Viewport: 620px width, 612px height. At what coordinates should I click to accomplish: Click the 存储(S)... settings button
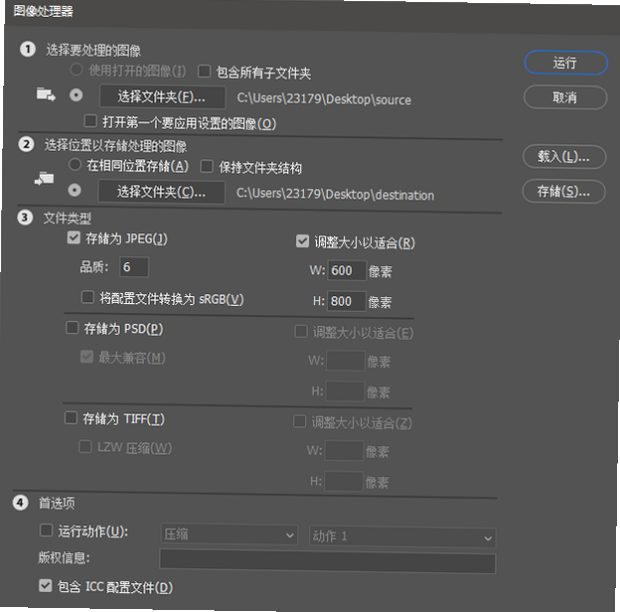point(563,192)
